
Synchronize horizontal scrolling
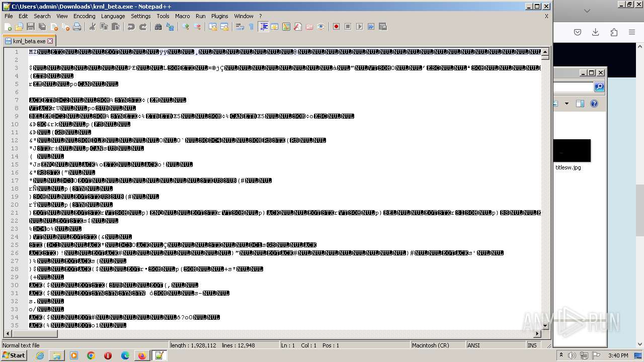(224, 27)
